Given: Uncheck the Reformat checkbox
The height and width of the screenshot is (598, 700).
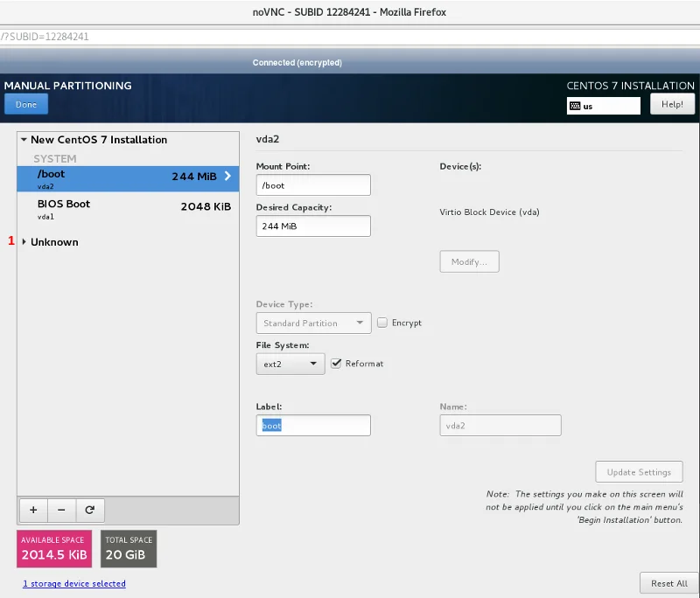Looking at the screenshot, I should 336,364.
